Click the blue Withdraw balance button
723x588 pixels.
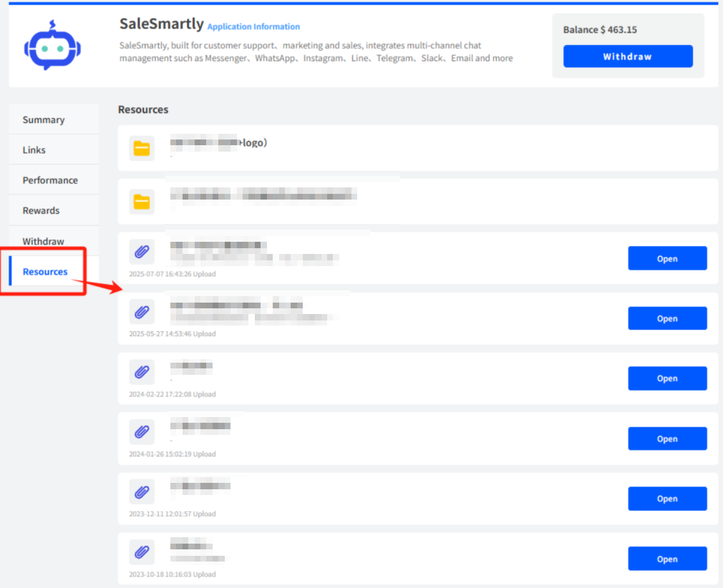628,57
